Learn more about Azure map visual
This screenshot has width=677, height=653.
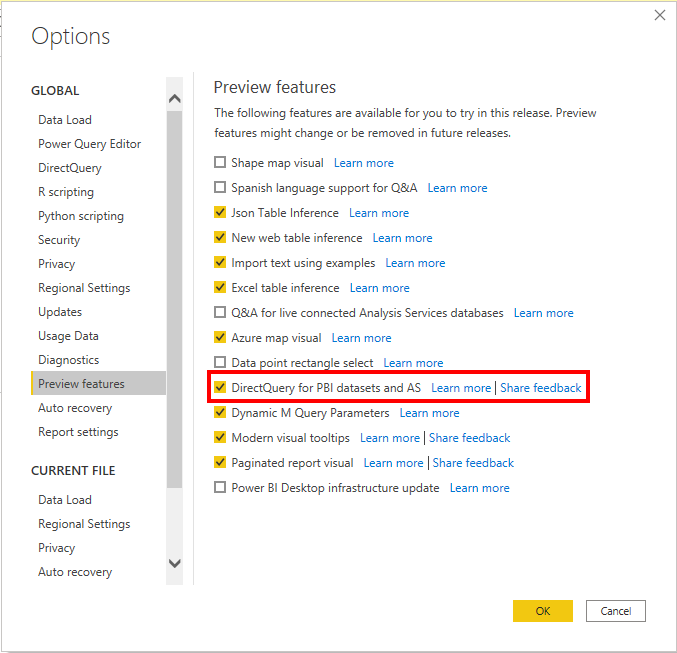361,338
